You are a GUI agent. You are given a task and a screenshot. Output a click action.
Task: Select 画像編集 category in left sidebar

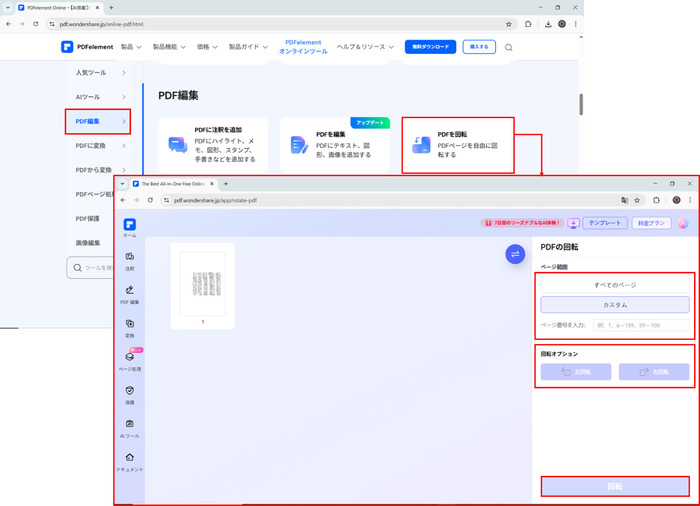88,243
